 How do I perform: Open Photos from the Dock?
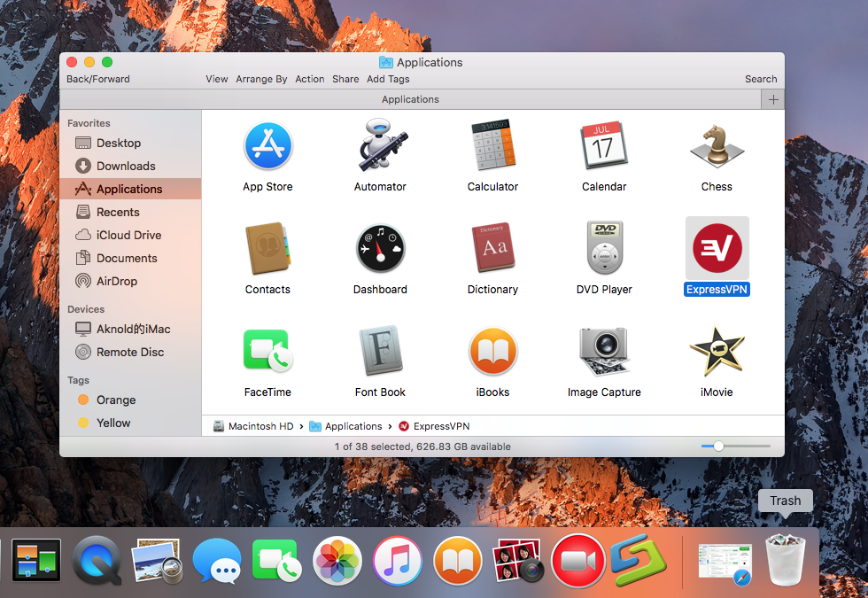pos(337,561)
